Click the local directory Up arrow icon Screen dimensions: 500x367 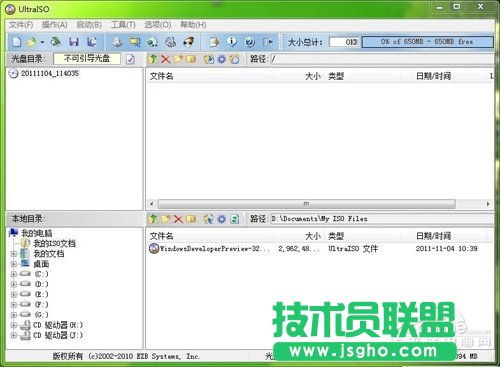(x=153, y=219)
